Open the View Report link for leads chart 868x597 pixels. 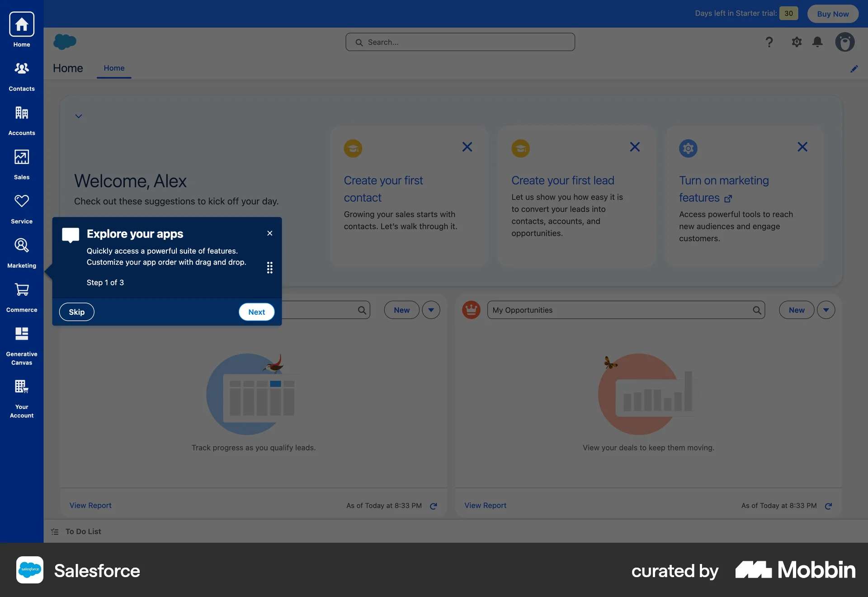[x=90, y=505]
